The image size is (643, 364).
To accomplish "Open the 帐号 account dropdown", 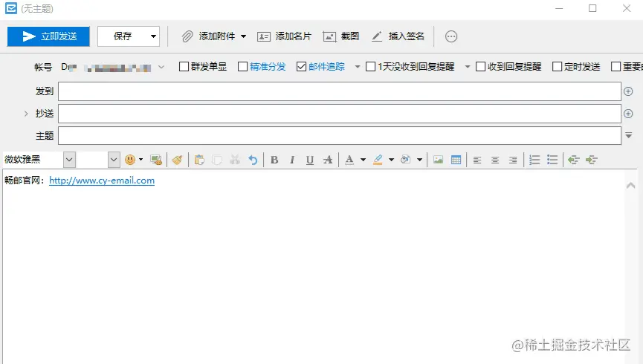I will point(161,67).
